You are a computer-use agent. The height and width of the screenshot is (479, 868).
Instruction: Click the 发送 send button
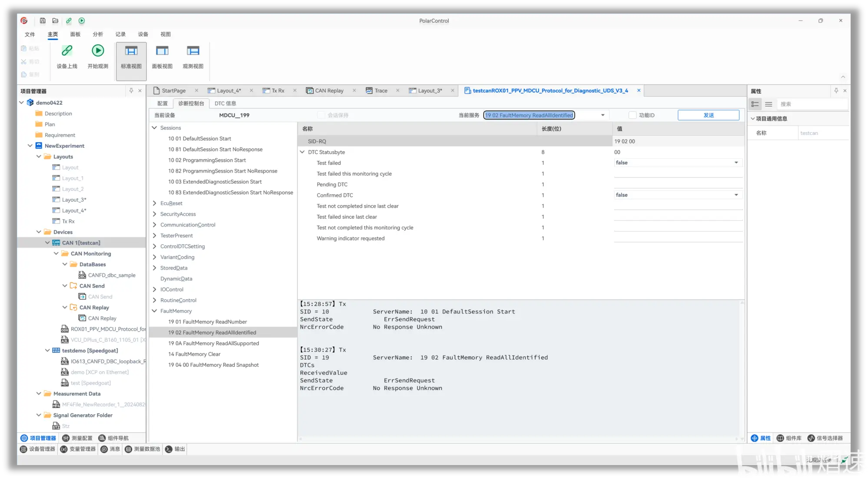click(708, 115)
